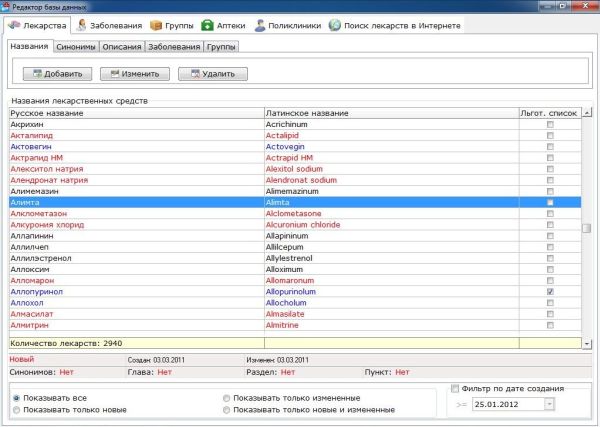This screenshot has width=600, height=427.
Task: Toggle the Льгот. список checkbox for Аллохол
Action: pos(550,303)
